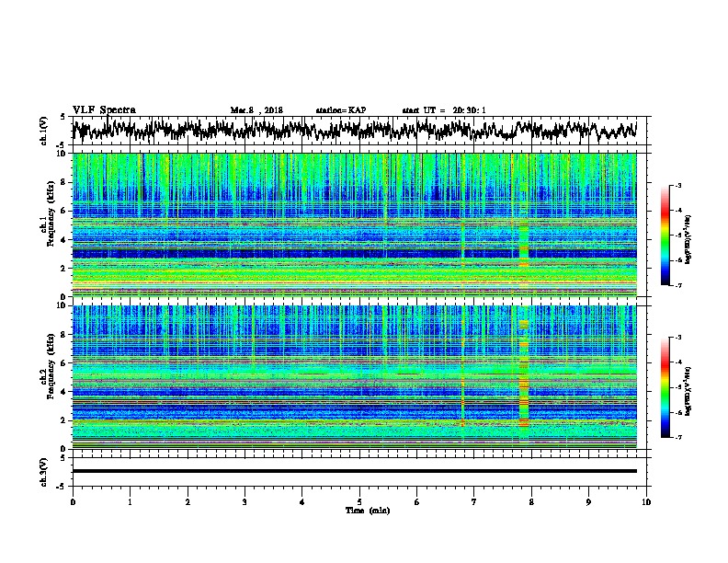Image resolution: width=728 pixels, height=563 pixels.
Task: Click the ch.1 spectrogram panel
Action: pos(354,224)
